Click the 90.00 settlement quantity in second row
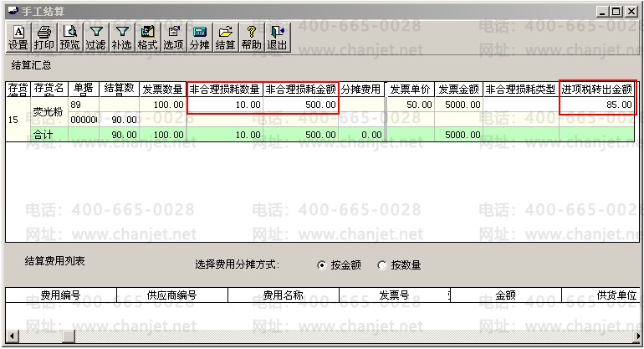The image size is (644, 349). tap(119, 120)
